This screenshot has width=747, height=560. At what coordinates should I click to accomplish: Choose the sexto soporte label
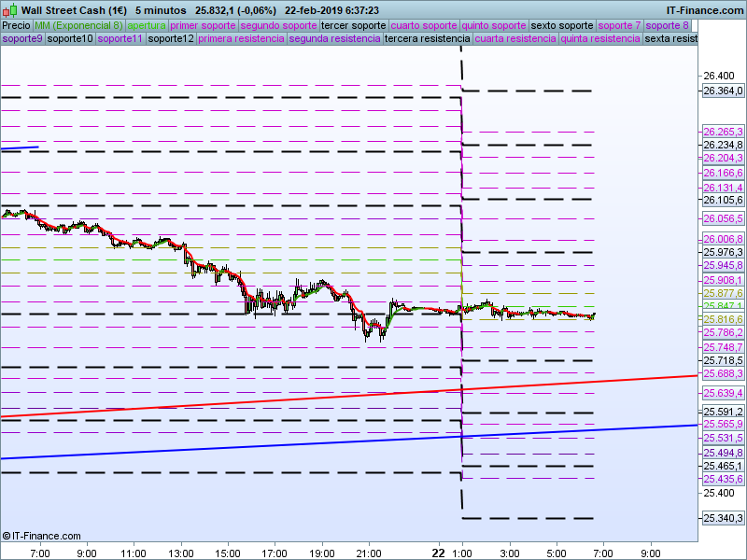click(x=562, y=26)
